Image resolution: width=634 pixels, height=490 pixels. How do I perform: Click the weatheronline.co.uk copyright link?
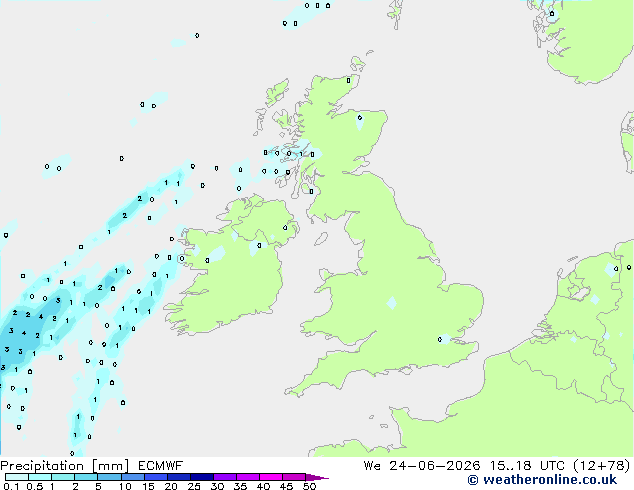point(542,480)
